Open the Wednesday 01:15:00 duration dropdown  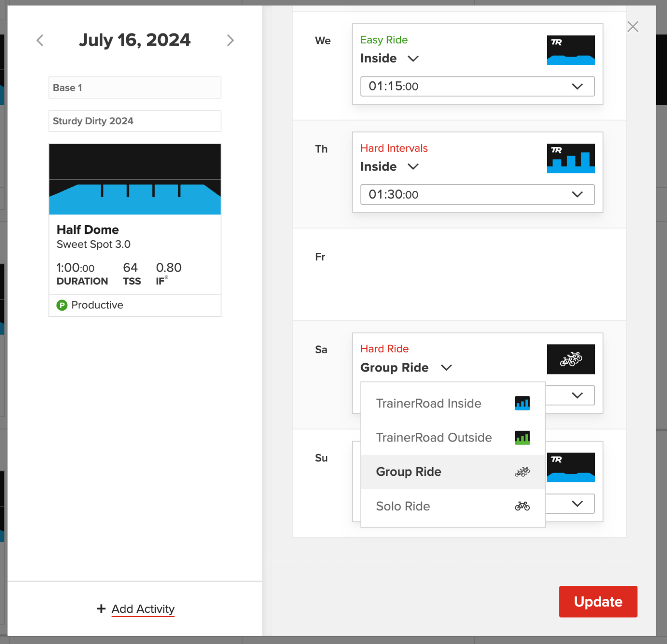477,86
